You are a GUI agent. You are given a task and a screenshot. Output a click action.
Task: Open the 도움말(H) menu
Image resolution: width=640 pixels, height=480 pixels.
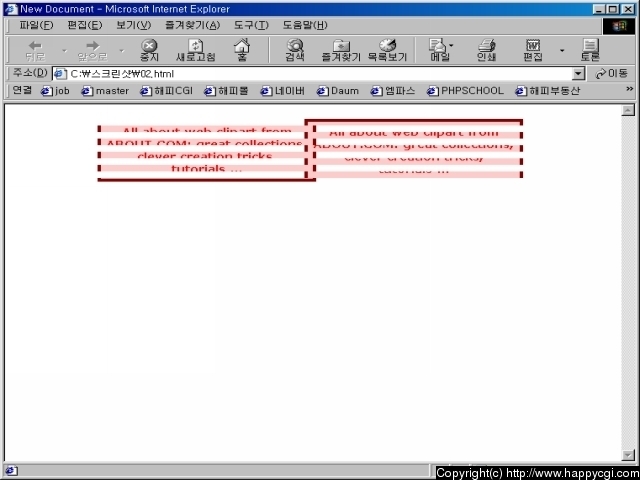point(305,25)
